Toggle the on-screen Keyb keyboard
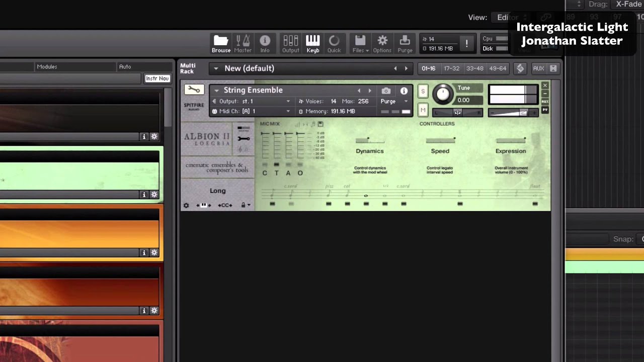Image resolution: width=644 pixels, height=362 pixels. tap(312, 44)
